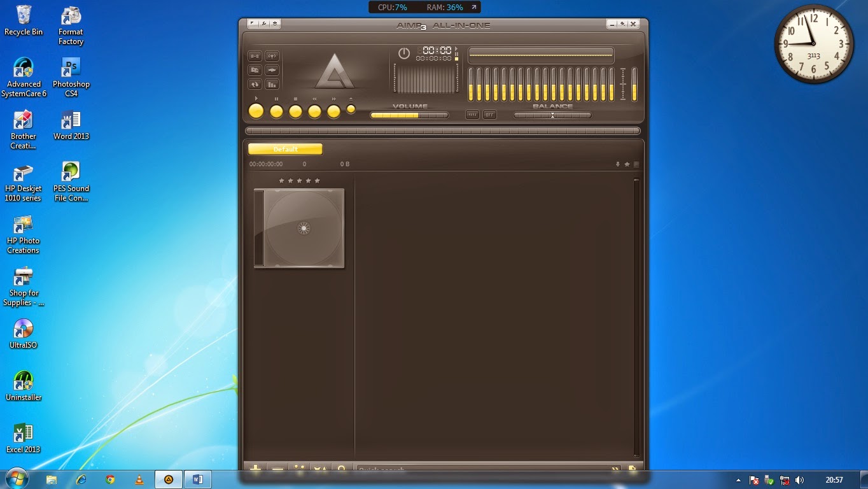The width and height of the screenshot is (868, 489).
Task: Open the visualization bars icon
Action: click(272, 84)
